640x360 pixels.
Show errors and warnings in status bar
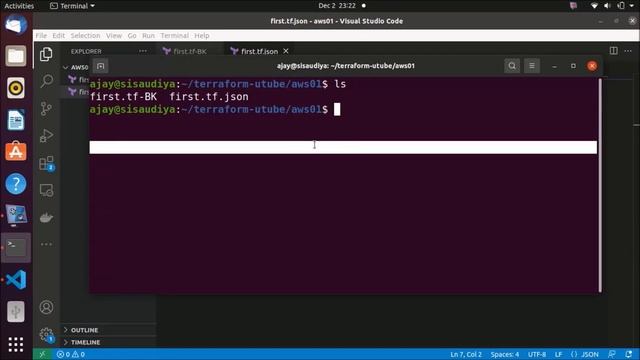tap(71, 354)
